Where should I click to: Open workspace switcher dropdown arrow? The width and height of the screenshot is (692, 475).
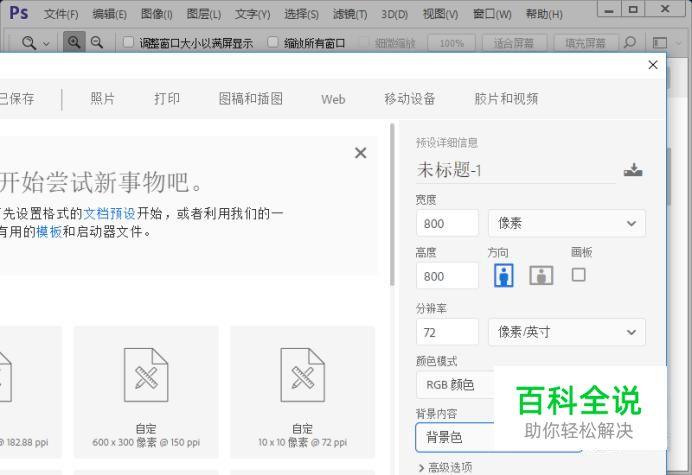678,43
